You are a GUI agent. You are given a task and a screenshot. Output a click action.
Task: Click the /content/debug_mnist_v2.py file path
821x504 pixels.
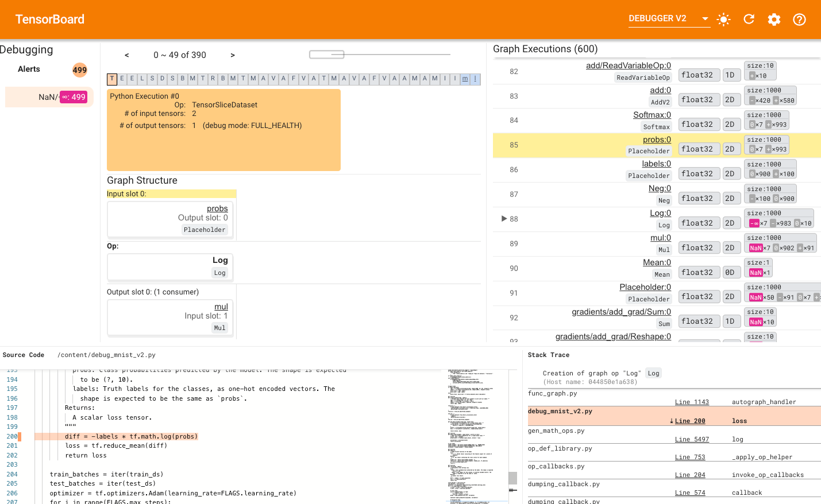106,355
